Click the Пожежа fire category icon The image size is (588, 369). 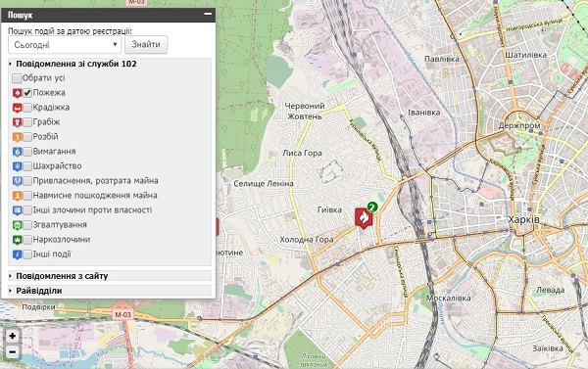tap(18, 93)
